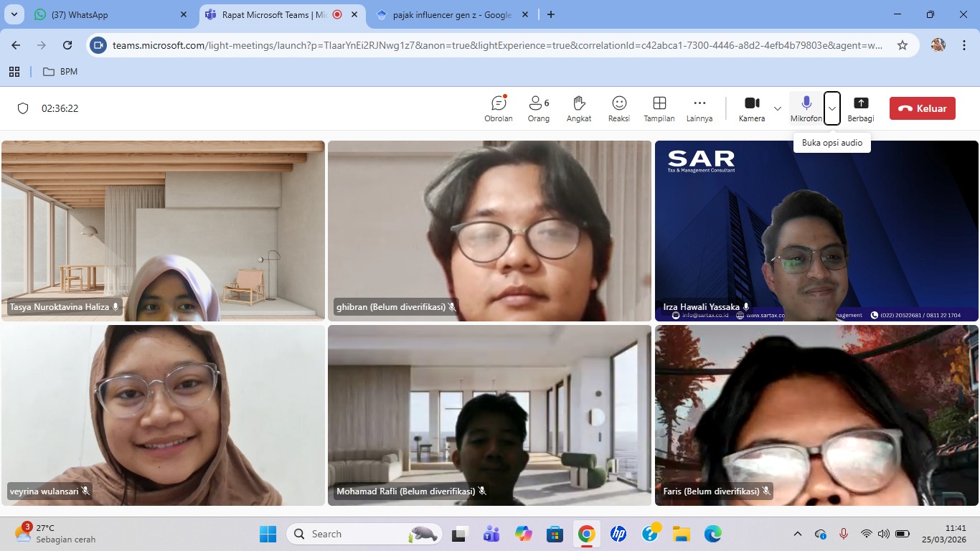The height and width of the screenshot is (551, 980).
Task: Show the Orang participants list
Action: pyautogui.click(x=538, y=108)
